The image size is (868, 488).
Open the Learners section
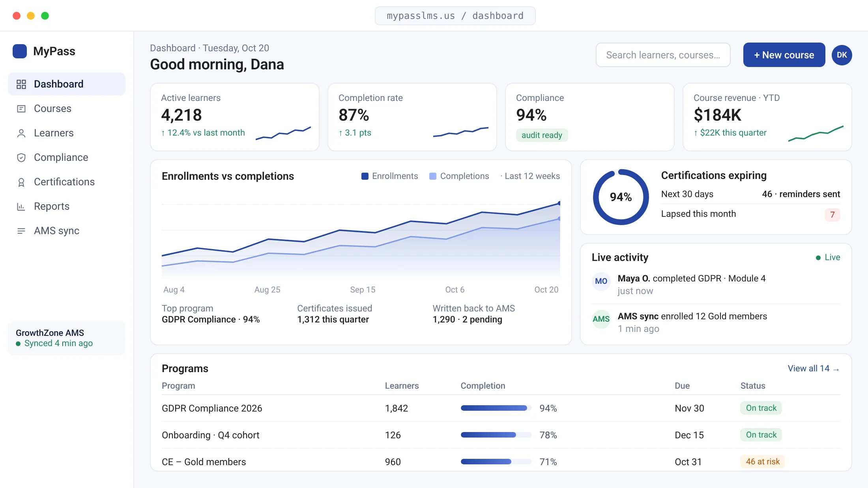67,133
